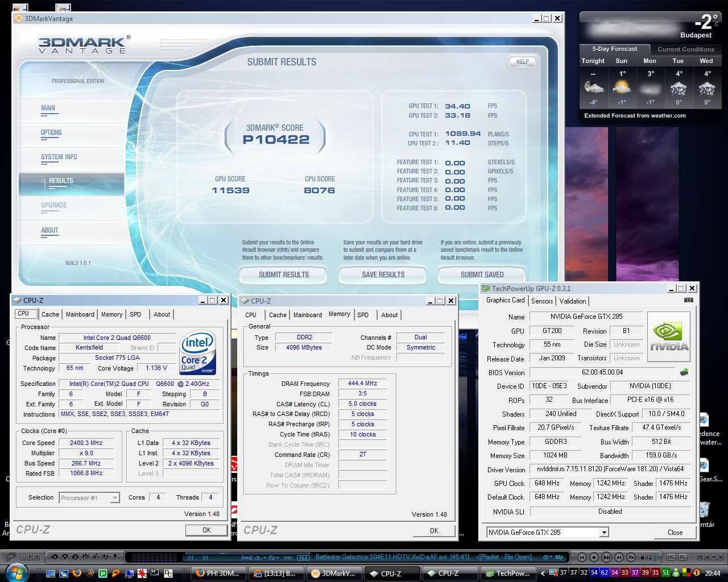Screen dimensions: 728x582
Task: Click the Intel Core 2 Quad logo
Action: coord(197,353)
